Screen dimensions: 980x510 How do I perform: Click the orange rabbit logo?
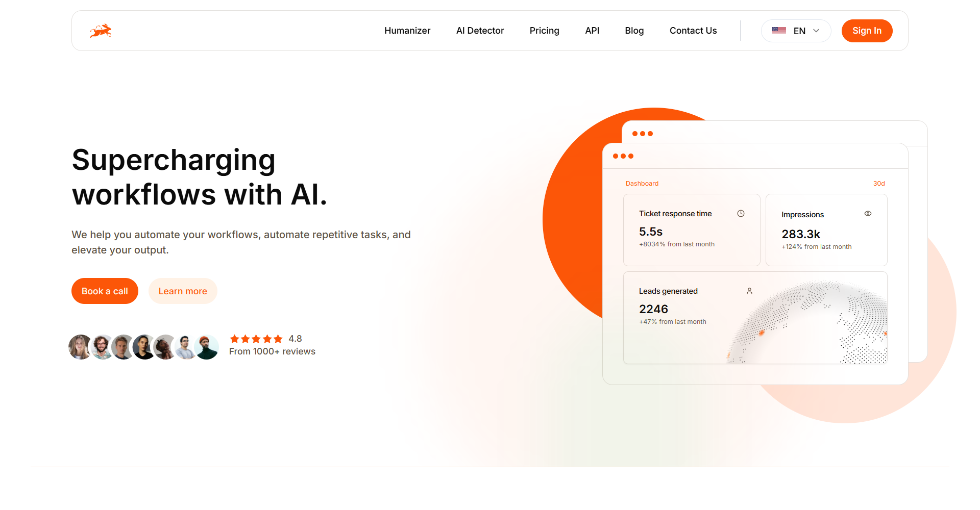(x=101, y=31)
